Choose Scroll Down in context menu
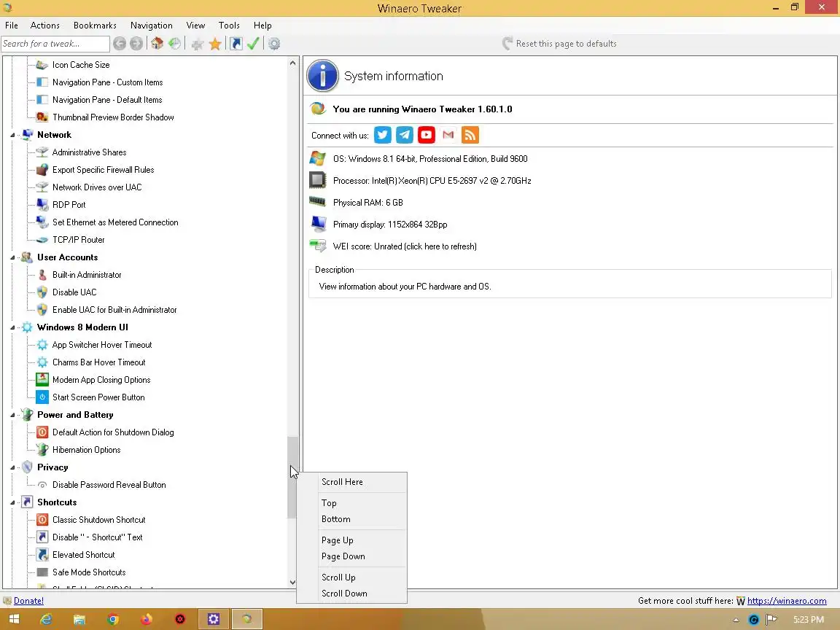The width and height of the screenshot is (840, 630). pos(352,594)
